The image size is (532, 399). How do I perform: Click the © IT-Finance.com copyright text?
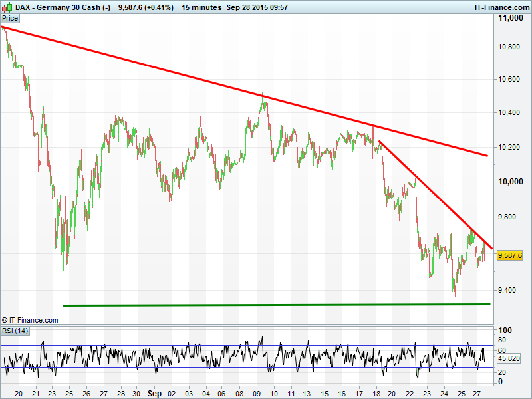(x=31, y=320)
